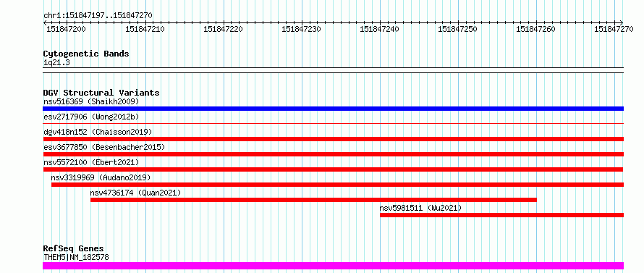644x273 pixels.
Task: Click the red dgv418n152 variant bar
Action: 333,139
